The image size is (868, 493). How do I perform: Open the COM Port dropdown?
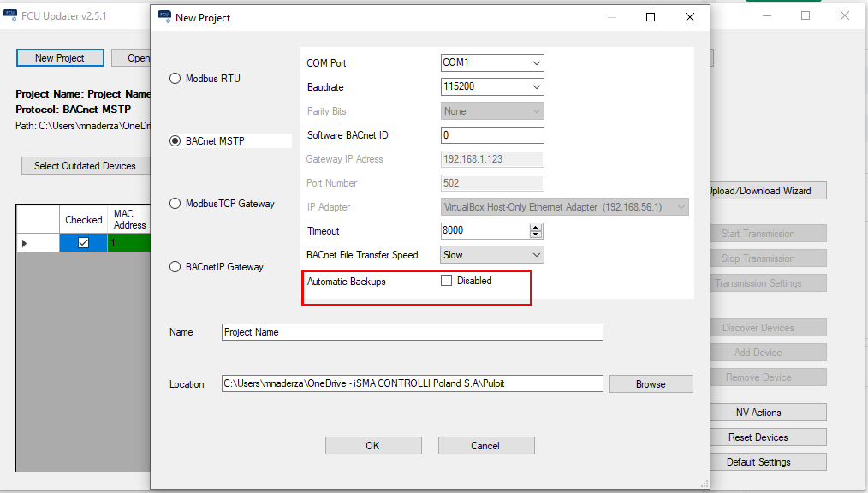coord(492,63)
